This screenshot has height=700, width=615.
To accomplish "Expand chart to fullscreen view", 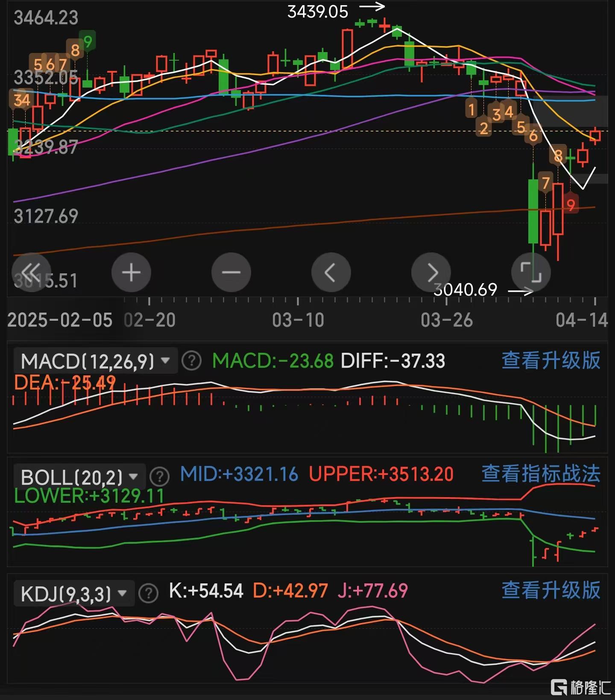I will point(531,272).
